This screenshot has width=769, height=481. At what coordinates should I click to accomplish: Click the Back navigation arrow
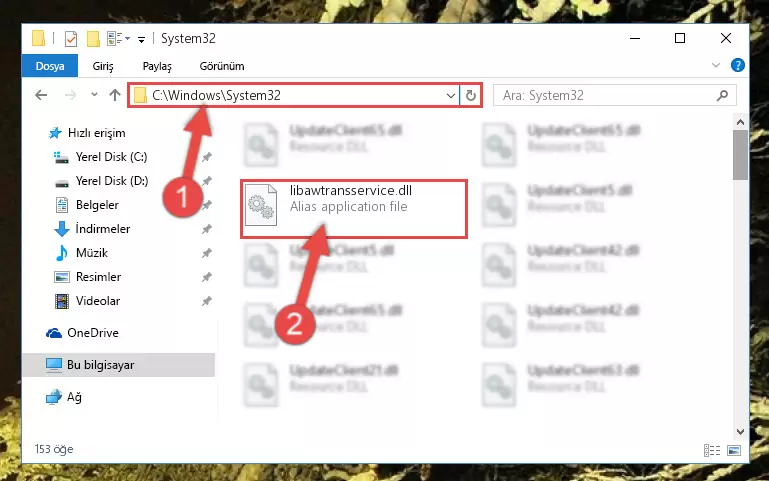pos(41,95)
